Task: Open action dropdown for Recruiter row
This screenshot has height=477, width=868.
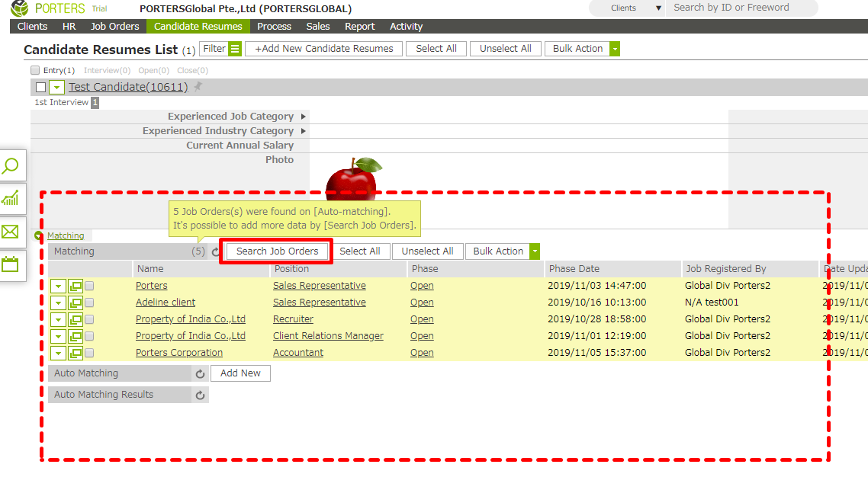Action: [x=58, y=319]
